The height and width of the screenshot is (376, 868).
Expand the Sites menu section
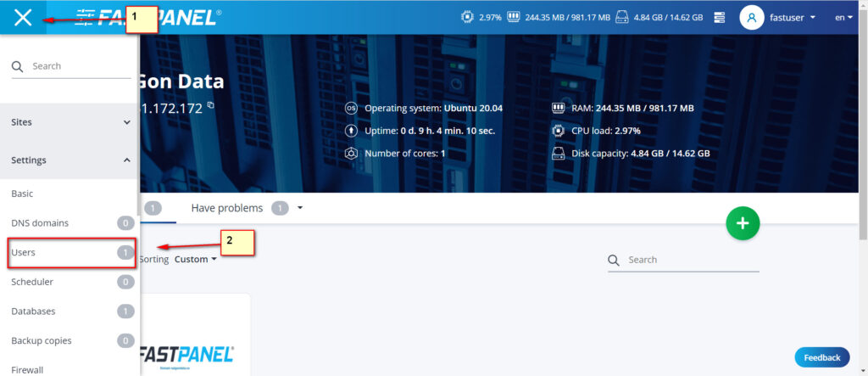click(x=70, y=122)
